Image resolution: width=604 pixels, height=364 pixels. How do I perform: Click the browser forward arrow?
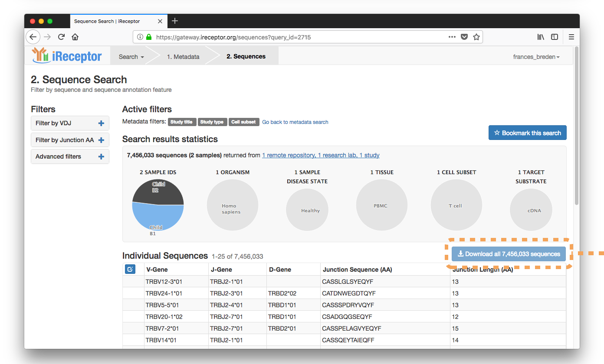coord(47,37)
